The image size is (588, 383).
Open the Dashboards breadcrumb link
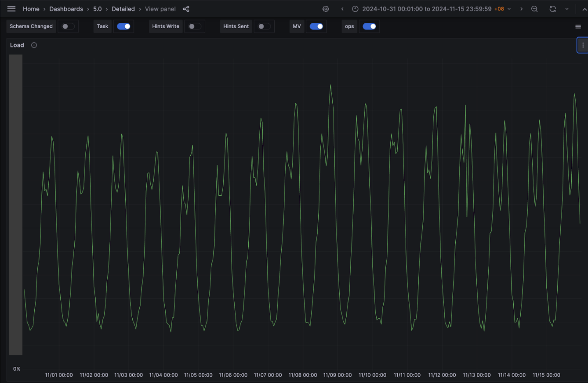[66, 9]
